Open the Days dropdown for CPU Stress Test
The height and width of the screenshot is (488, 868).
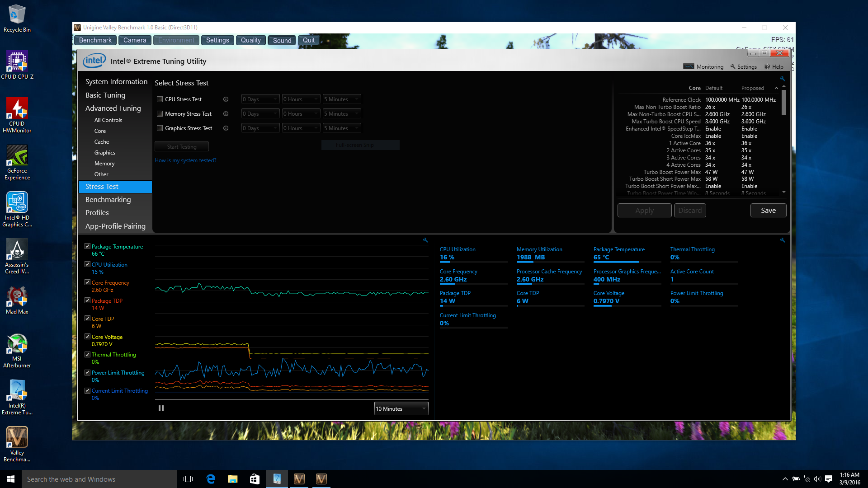(x=260, y=99)
